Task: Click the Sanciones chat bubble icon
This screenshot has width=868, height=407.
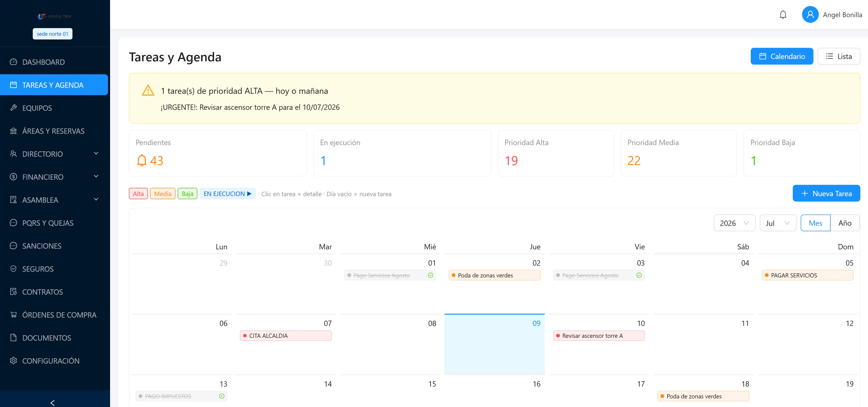Action: tap(13, 246)
